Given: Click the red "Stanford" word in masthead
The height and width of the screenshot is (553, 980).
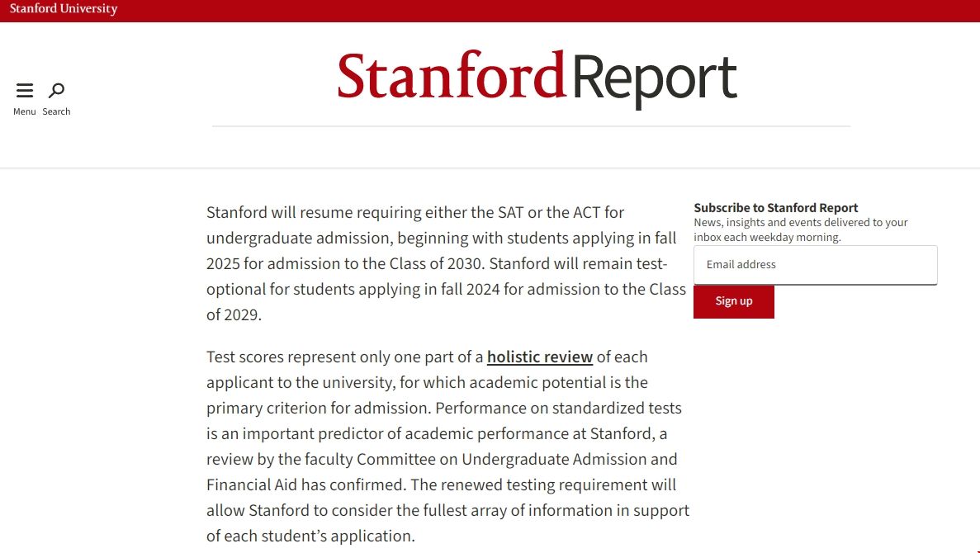Looking at the screenshot, I should (452, 75).
